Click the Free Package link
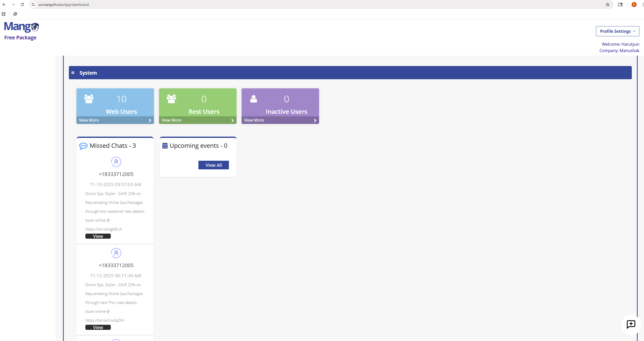Image resolution: width=644 pixels, height=341 pixels. coord(20,37)
